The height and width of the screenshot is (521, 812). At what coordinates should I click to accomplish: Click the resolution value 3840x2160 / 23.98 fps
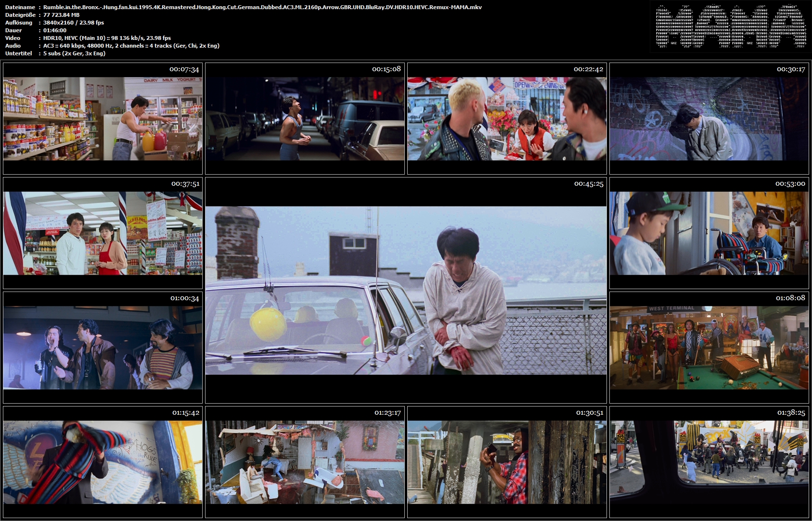(x=74, y=23)
